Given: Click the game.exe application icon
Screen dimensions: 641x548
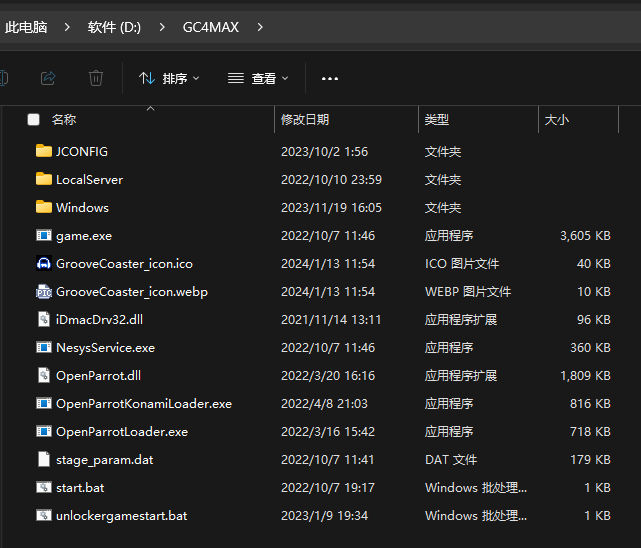Looking at the screenshot, I should [x=44, y=235].
